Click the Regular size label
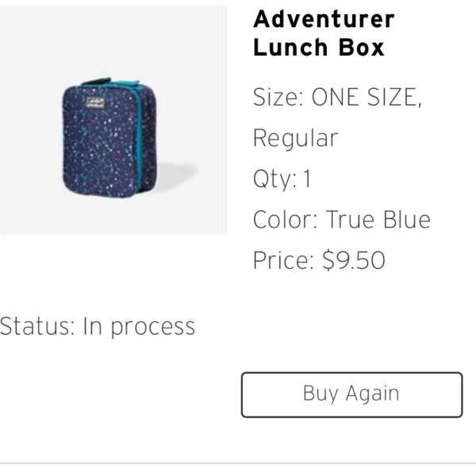This screenshot has height=476, width=476. 295,138
